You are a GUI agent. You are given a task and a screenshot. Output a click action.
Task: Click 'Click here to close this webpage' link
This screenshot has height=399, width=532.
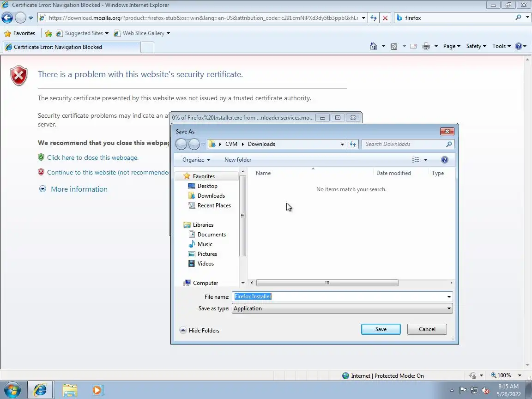(x=93, y=157)
